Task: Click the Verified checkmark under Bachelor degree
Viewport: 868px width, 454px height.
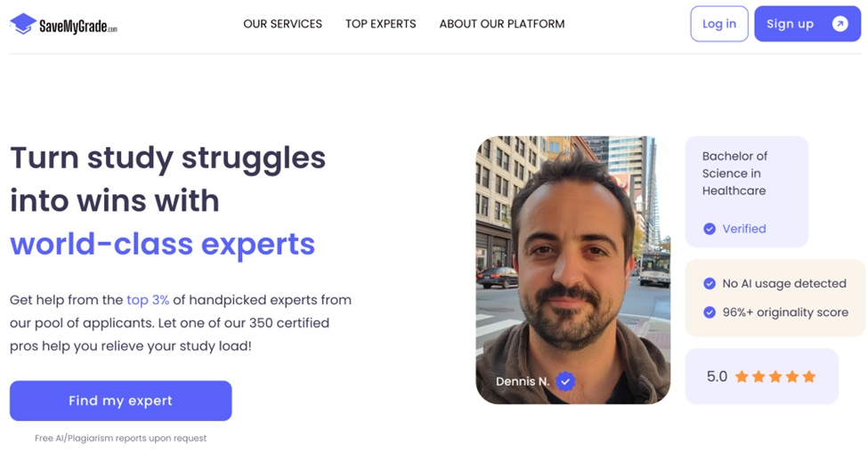Action: pyautogui.click(x=710, y=229)
